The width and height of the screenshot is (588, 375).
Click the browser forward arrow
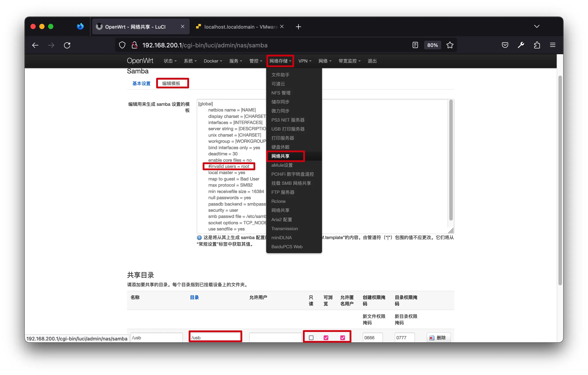click(x=51, y=45)
